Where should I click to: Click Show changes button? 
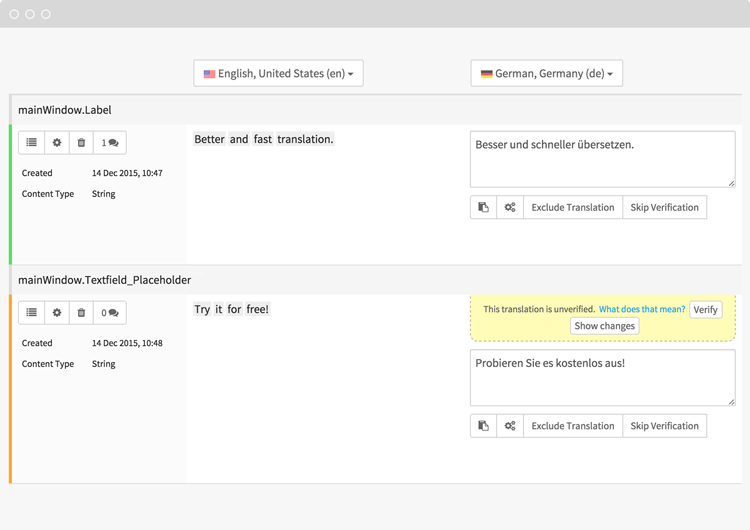click(604, 326)
